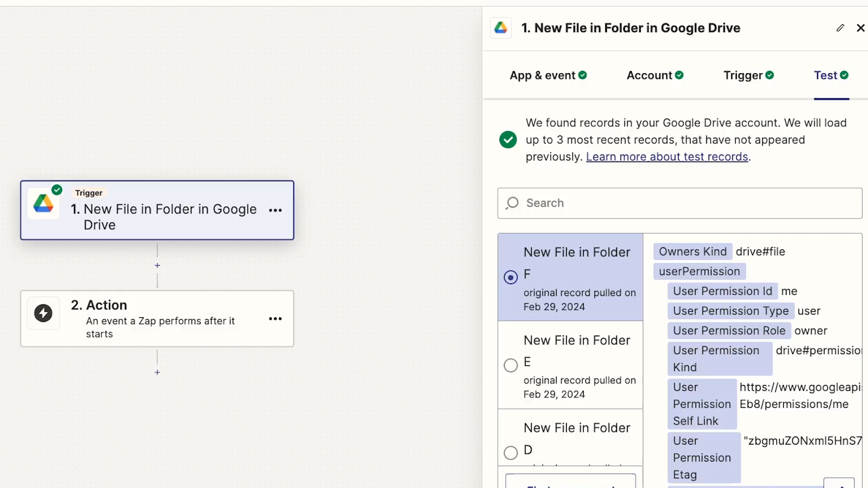The height and width of the screenshot is (488, 868).
Task: Click the Google Drive icon in panel header
Action: (x=501, y=28)
